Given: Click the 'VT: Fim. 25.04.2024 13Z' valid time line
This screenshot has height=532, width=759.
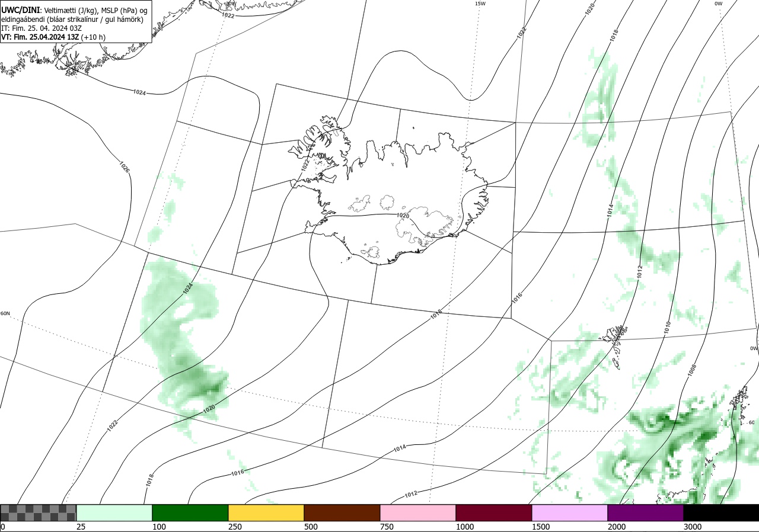Looking at the screenshot, I should point(53,37).
